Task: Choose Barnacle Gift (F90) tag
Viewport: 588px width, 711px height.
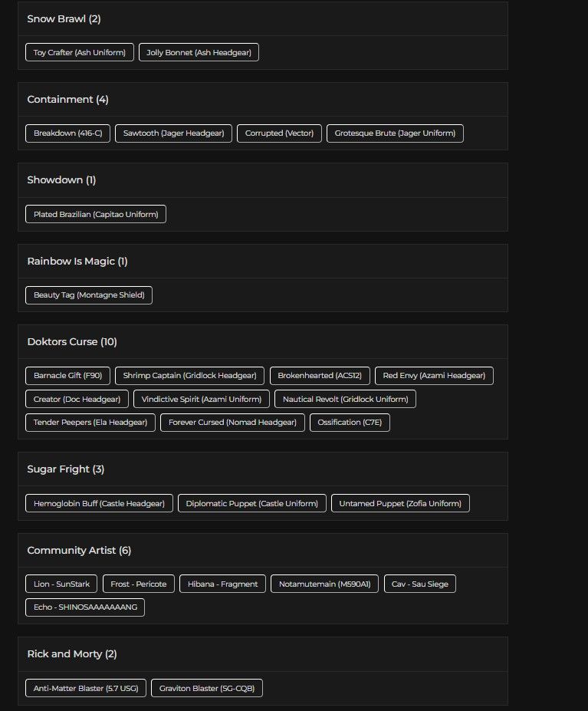Action: point(67,376)
